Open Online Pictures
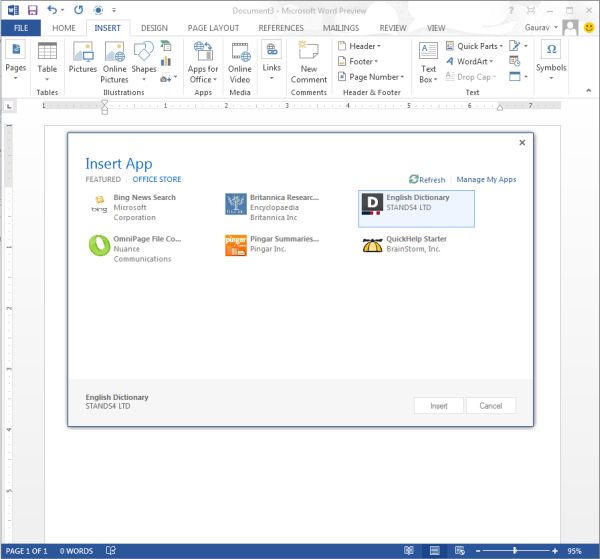Image resolution: width=600 pixels, height=559 pixels. [114, 62]
